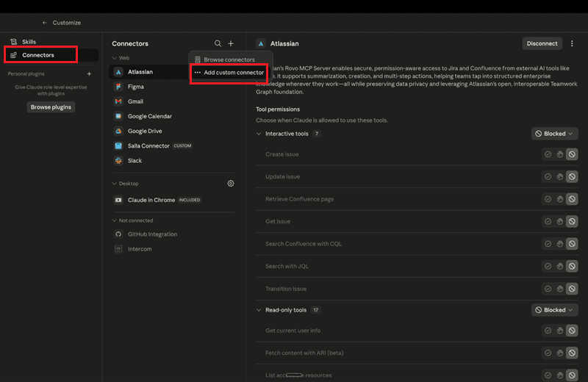Click the Search with JQL tool name
Image resolution: width=588 pixels, height=382 pixels.
287,266
